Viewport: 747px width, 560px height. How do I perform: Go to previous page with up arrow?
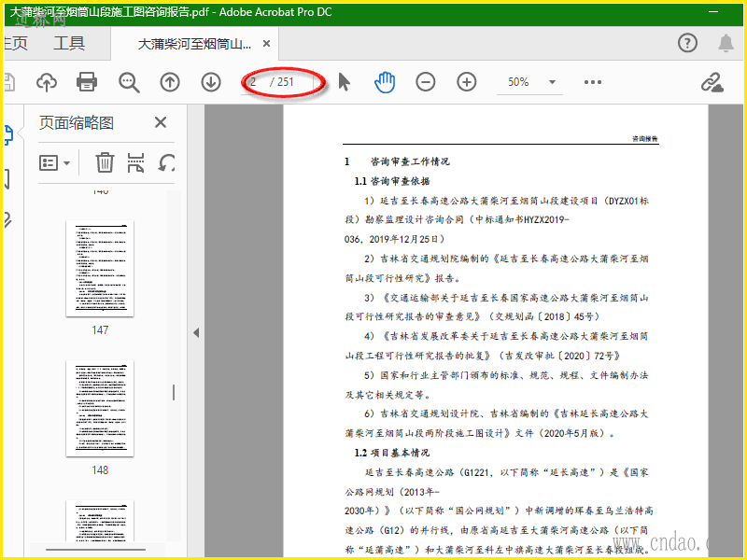(170, 82)
